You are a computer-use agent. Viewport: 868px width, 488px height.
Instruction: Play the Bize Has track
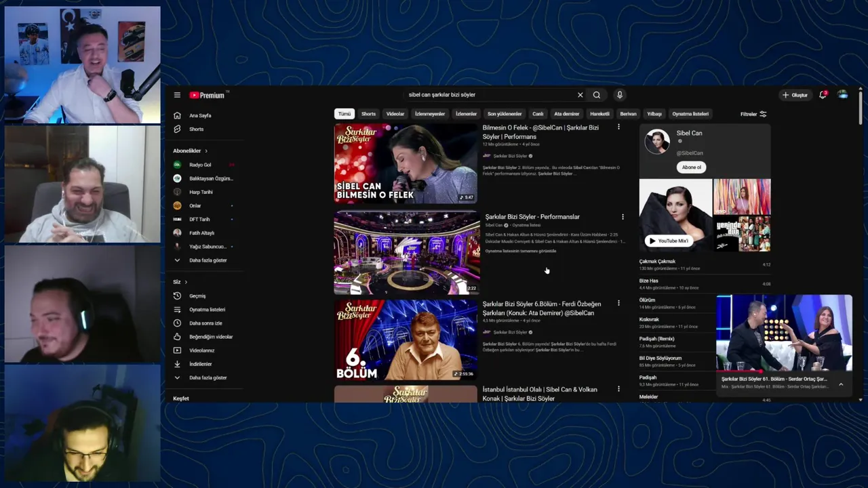pyautogui.click(x=705, y=284)
